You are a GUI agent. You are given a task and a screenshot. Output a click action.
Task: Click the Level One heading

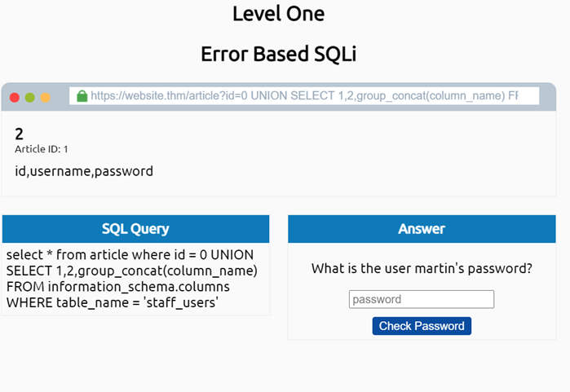coord(278,14)
